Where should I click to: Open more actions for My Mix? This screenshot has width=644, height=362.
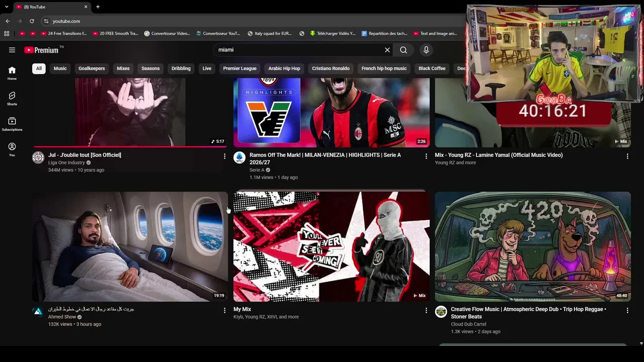(426, 310)
